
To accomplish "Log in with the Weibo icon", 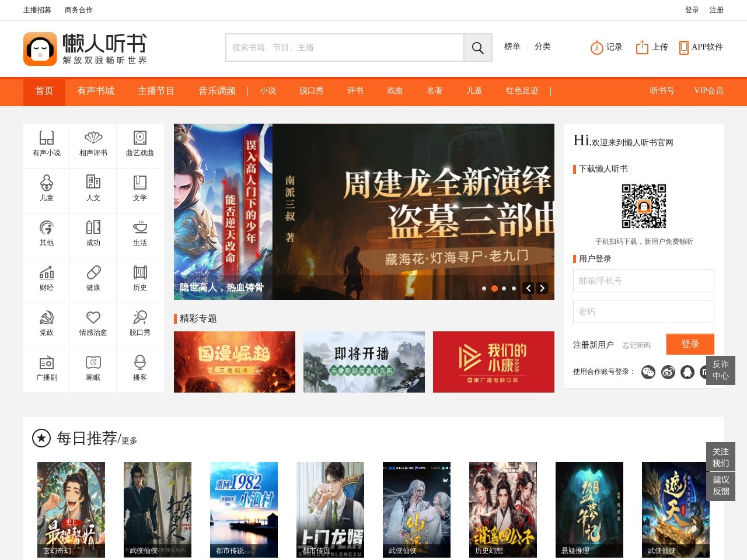I will pyautogui.click(x=668, y=372).
